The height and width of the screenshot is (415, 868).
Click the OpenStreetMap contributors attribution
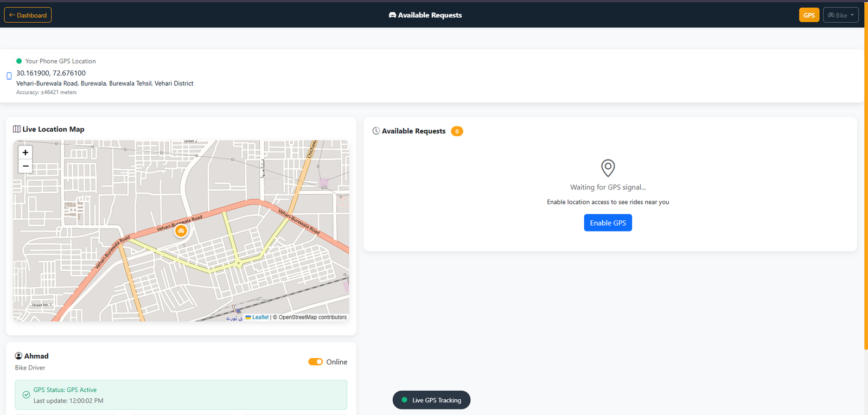point(310,317)
